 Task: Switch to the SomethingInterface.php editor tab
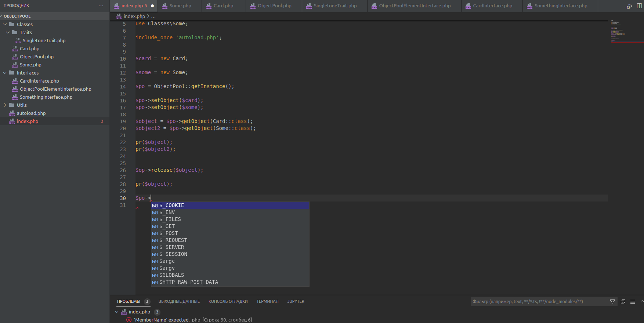click(560, 6)
